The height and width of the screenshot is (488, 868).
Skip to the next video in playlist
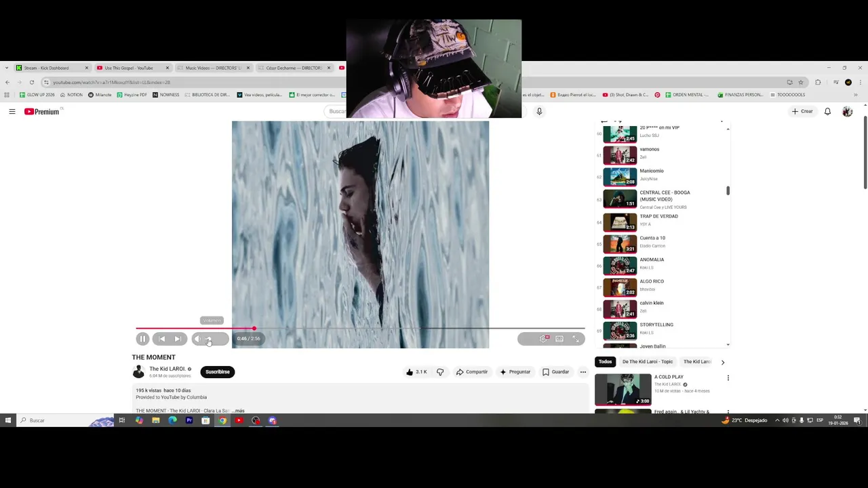coord(178,339)
